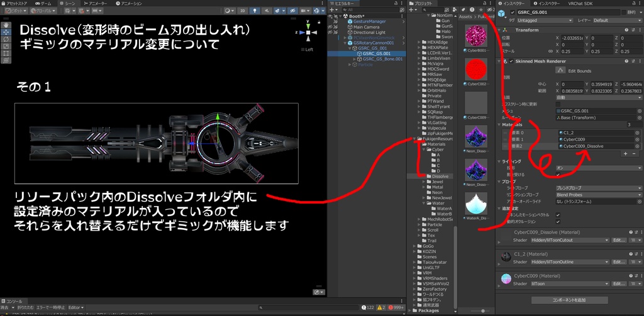This screenshot has width=644, height=316.
Task: Toggle scene audio button
Action: click(267, 11)
